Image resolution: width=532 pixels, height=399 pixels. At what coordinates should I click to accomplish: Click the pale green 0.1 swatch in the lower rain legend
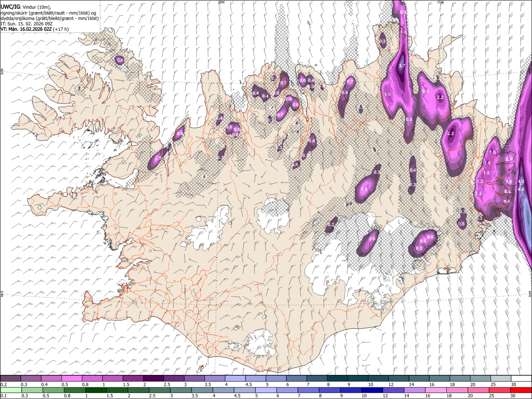point(11,390)
